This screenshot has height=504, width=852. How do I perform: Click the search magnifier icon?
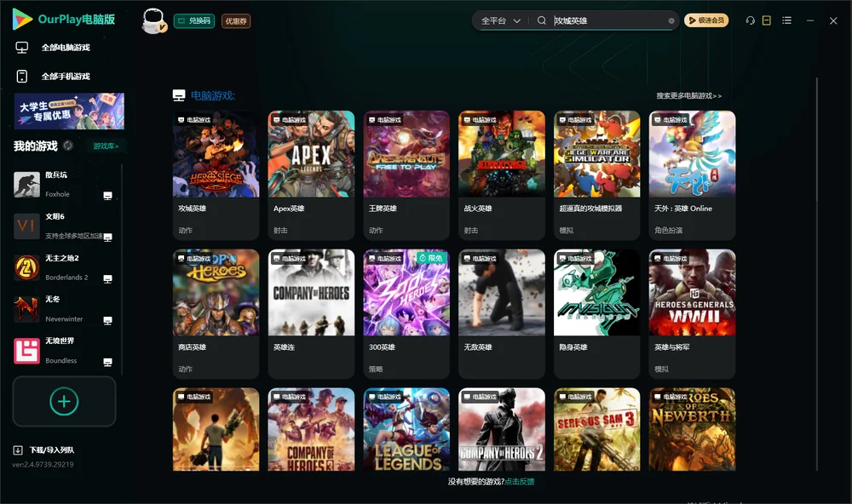[x=542, y=20]
